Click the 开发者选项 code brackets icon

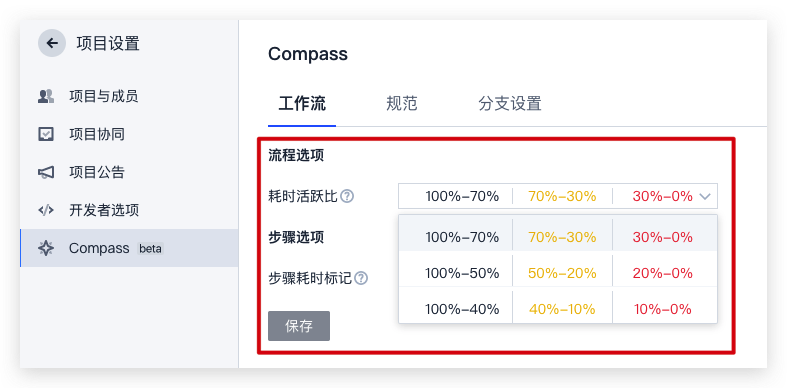tap(46, 210)
